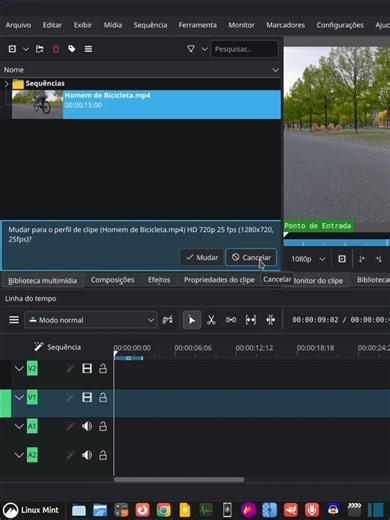Select the Sequências folder row

coord(140,83)
